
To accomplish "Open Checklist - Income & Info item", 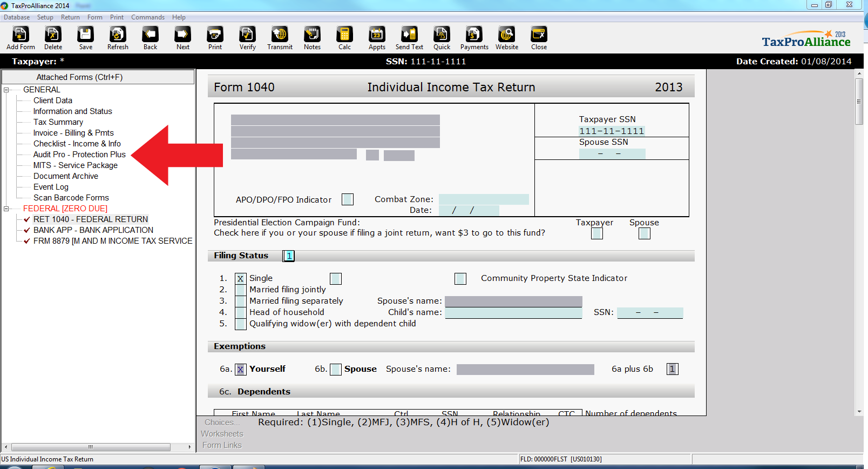I will (x=77, y=144).
